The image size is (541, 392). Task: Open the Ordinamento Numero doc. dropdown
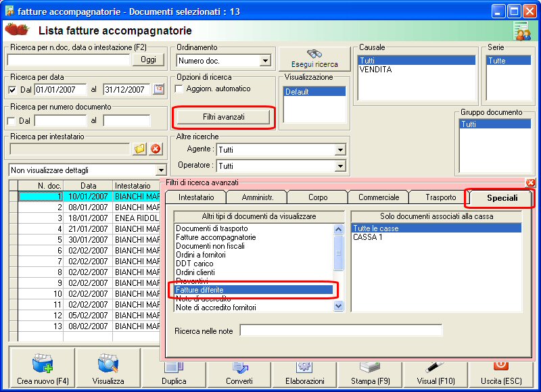265,61
